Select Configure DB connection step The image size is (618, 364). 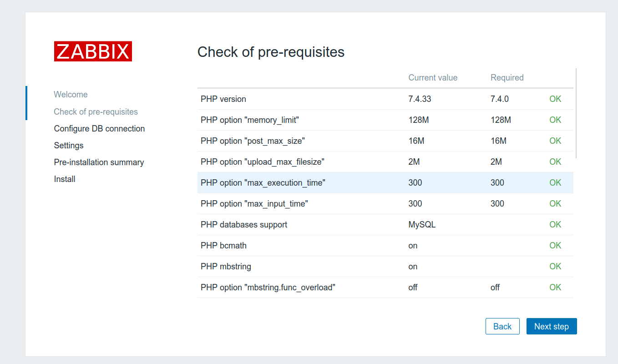coord(99,128)
